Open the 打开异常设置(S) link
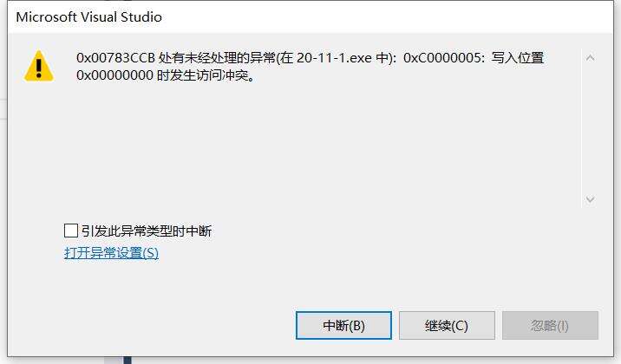This screenshot has width=621, height=364. [x=111, y=252]
